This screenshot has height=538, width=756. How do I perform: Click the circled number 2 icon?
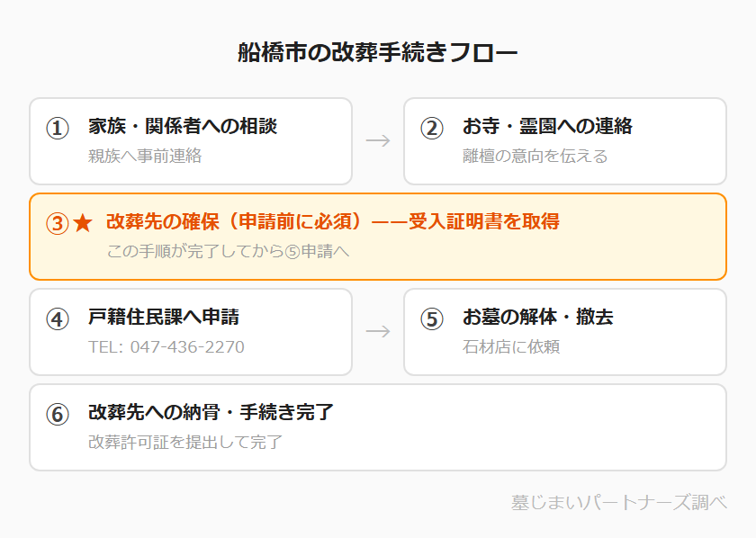432,128
